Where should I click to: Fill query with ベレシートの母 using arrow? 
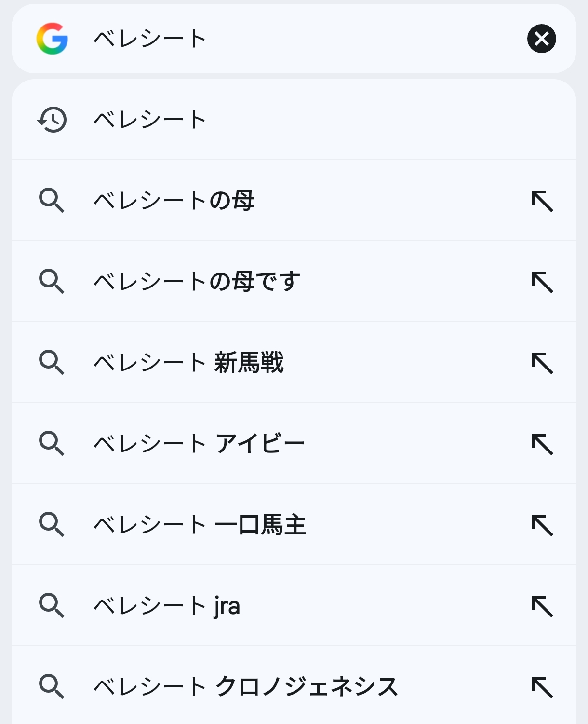tap(542, 201)
